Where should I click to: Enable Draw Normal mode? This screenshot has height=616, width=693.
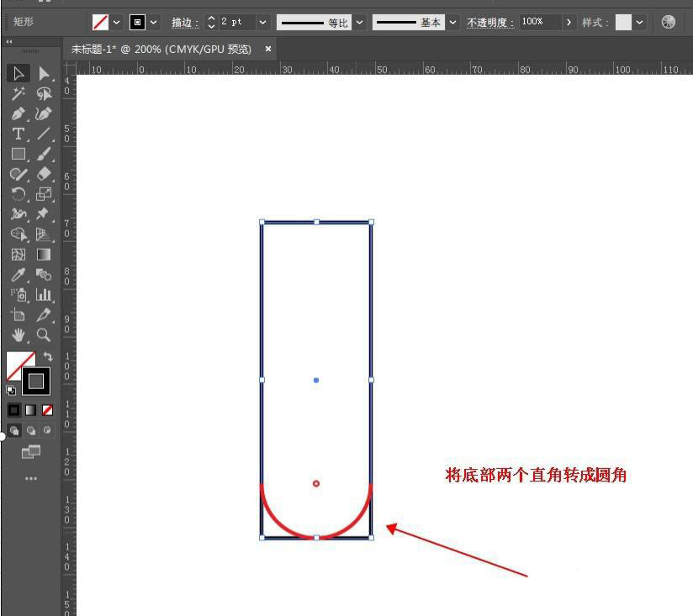(x=14, y=430)
